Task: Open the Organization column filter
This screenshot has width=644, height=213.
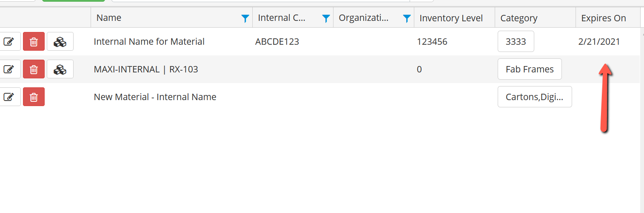Action: point(407,18)
